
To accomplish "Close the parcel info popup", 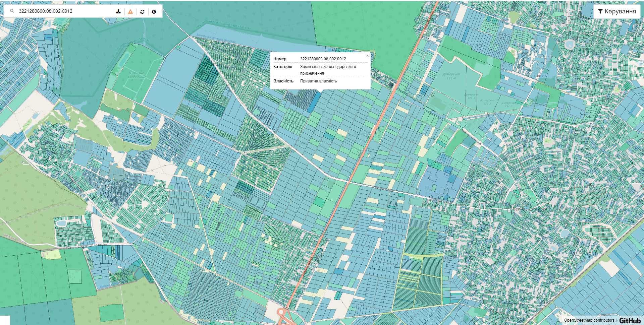I will click(367, 56).
